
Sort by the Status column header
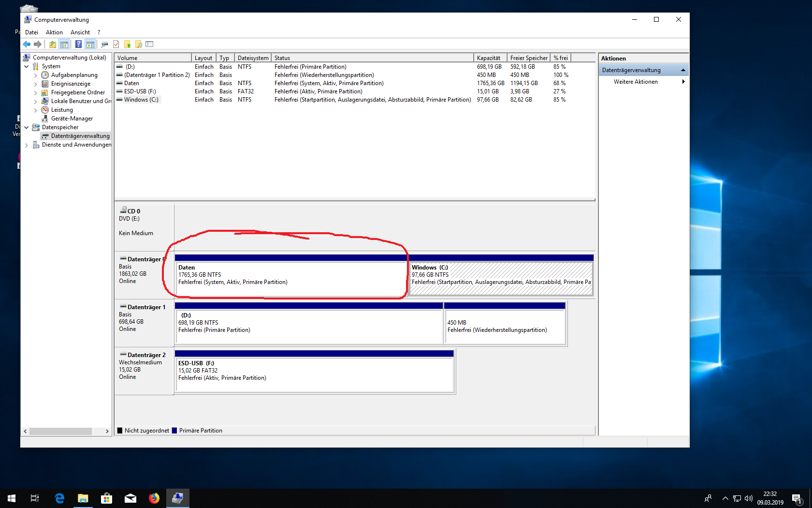372,58
